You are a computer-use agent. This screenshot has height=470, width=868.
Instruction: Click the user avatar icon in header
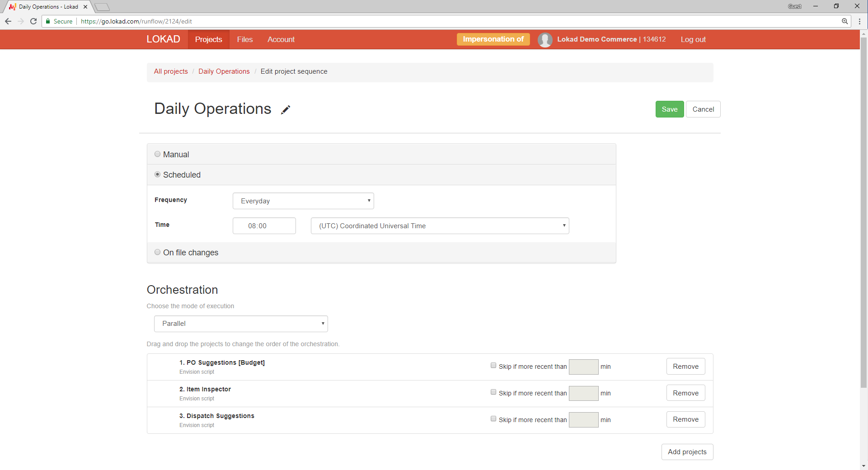(x=545, y=40)
